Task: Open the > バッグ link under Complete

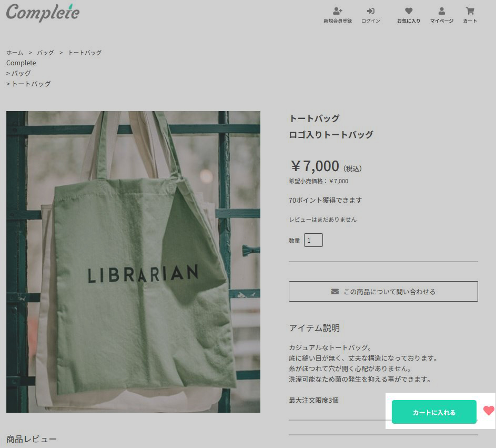Action: point(18,74)
